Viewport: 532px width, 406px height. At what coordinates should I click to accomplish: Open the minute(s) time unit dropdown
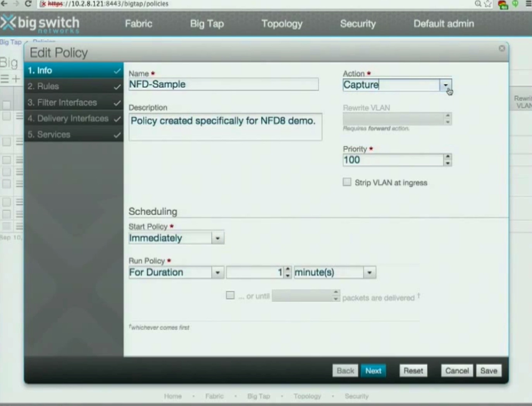(x=369, y=273)
